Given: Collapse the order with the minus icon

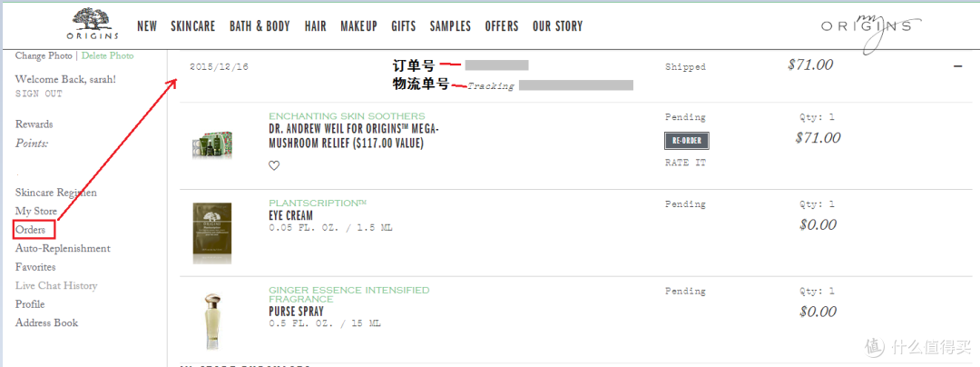Looking at the screenshot, I should pos(957,66).
